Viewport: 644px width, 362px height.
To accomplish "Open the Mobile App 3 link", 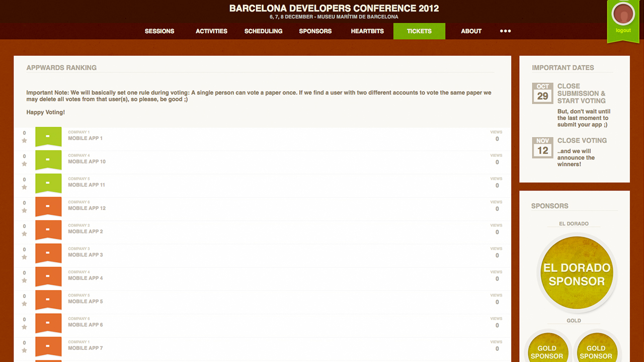I will tap(85, 255).
